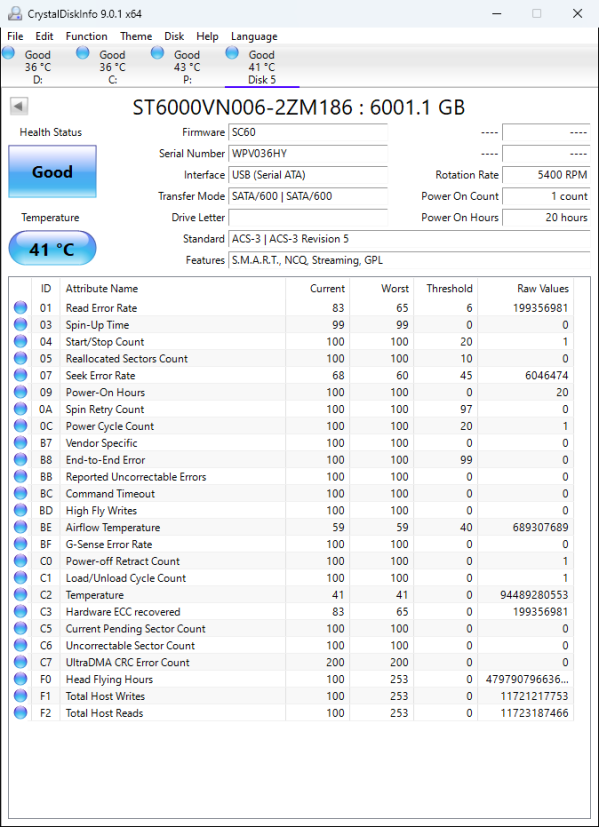Select drive P: status icon
This screenshot has width=599, height=827.
coord(157,53)
